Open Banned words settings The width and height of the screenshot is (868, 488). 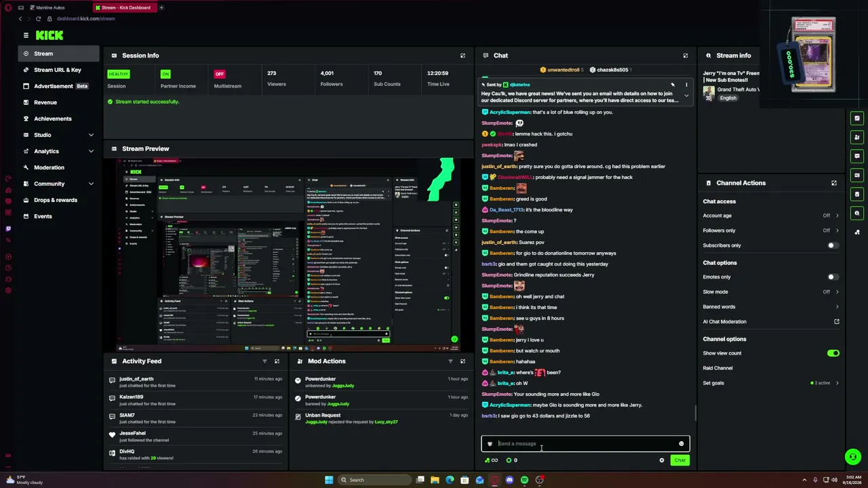coord(771,307)
